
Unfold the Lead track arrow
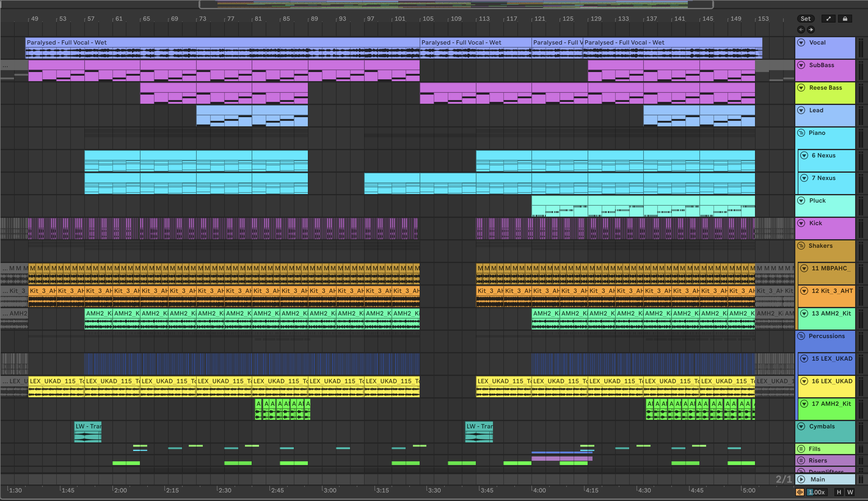pos(801,110)
